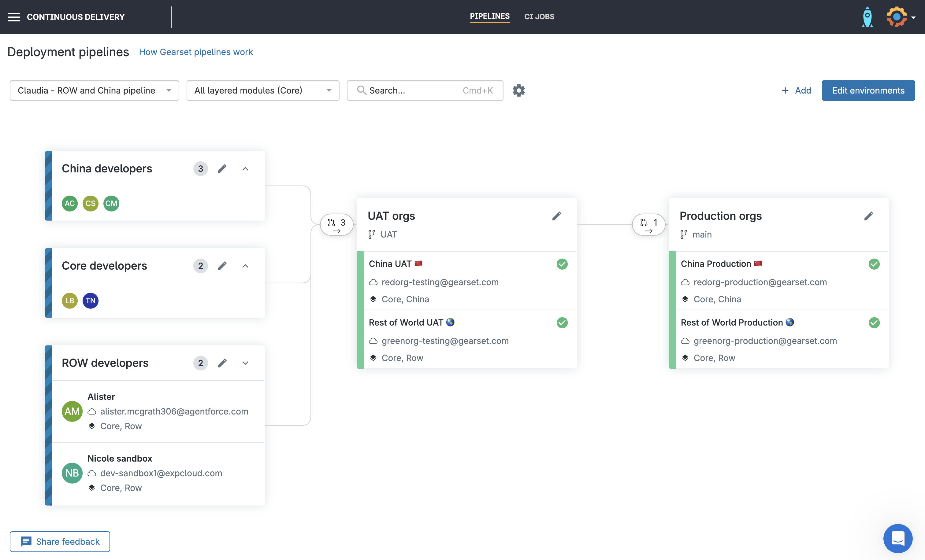Open edit pencil on ROW developers group

222,363
